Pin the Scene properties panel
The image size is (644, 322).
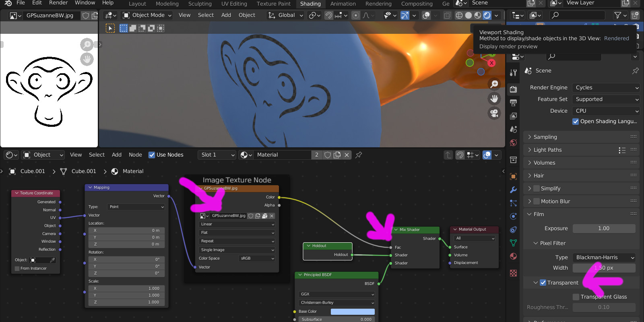[635, 71]
